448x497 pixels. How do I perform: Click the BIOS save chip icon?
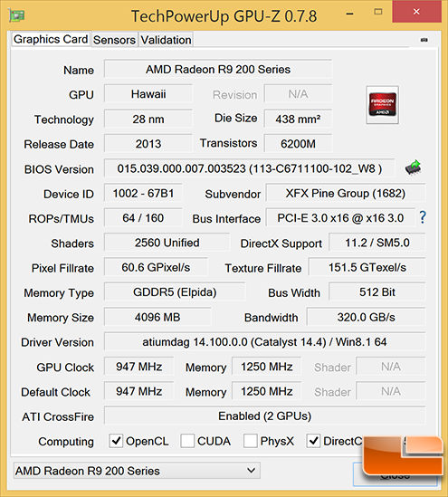413,168
